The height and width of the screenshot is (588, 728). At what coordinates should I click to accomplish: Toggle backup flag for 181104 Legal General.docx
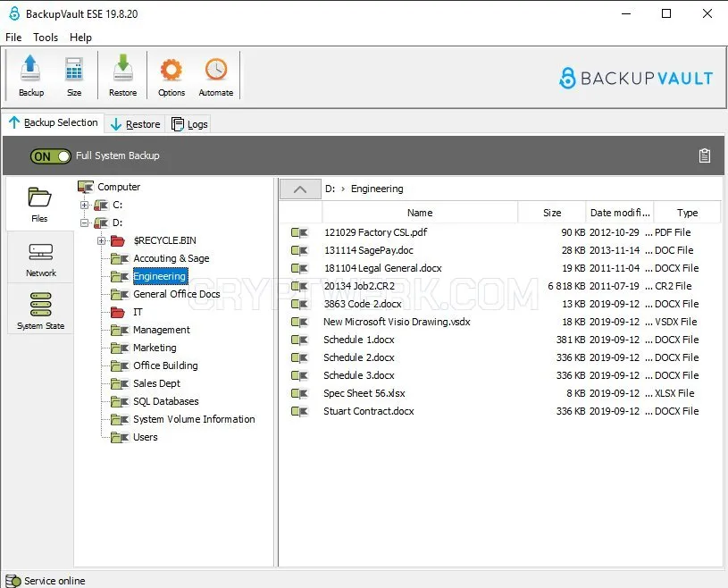[299, 268]
